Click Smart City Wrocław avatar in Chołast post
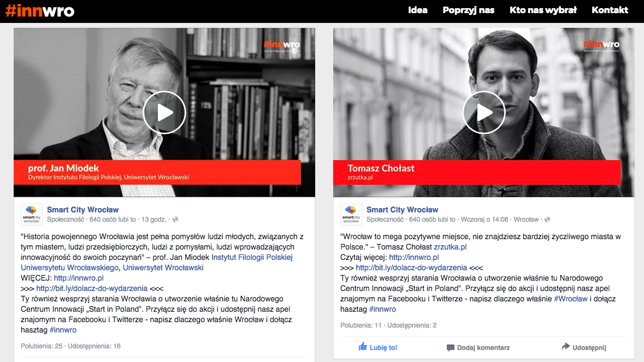 [351, 214]
